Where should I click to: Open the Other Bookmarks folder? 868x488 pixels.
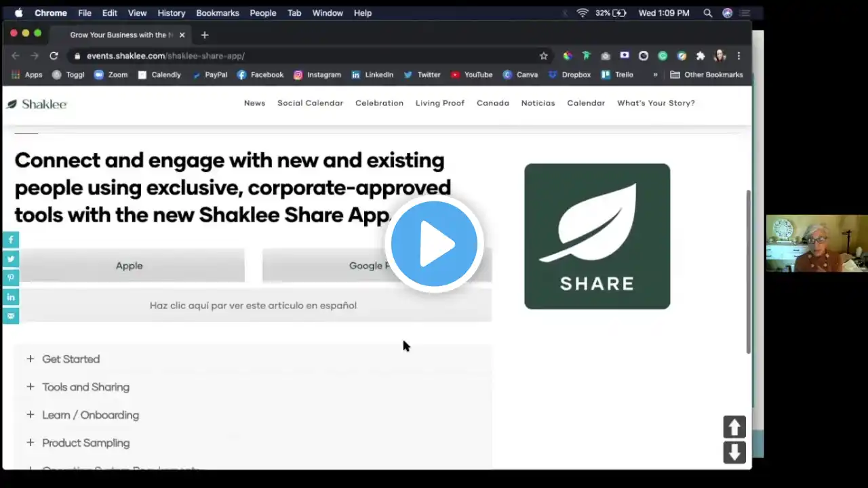point(707,75)
